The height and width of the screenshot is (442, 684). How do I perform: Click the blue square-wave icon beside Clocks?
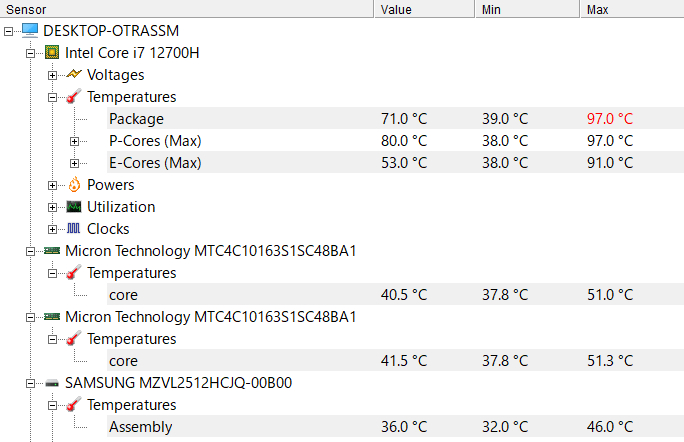point(74,228)
